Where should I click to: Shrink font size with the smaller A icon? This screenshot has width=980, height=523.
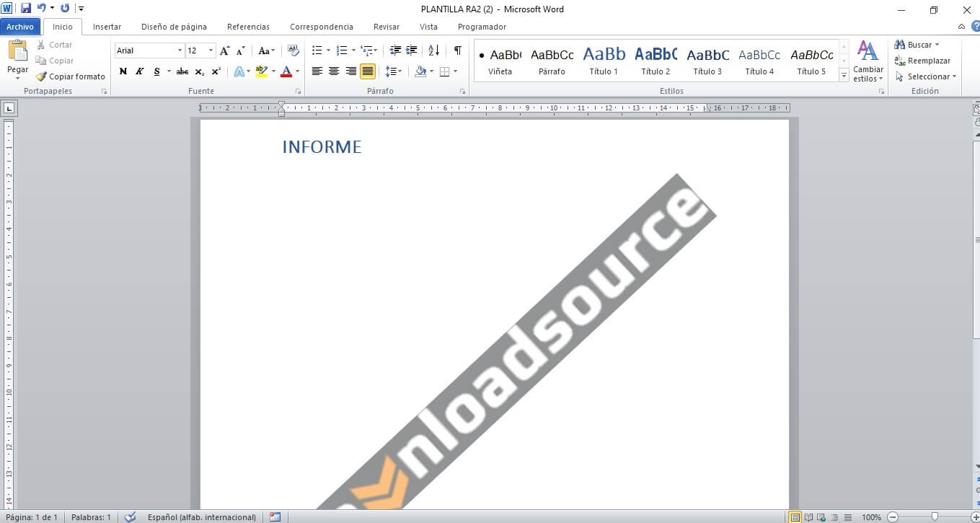click(241, 50)
